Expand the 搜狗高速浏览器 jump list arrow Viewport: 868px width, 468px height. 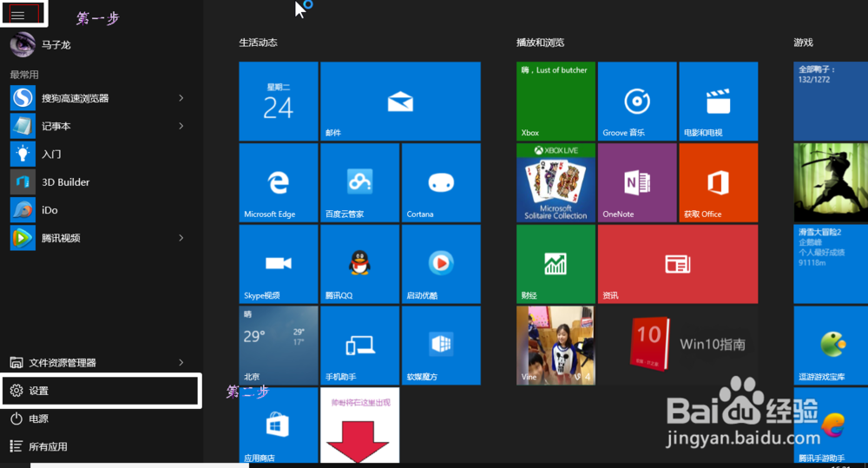click(181, 98)
